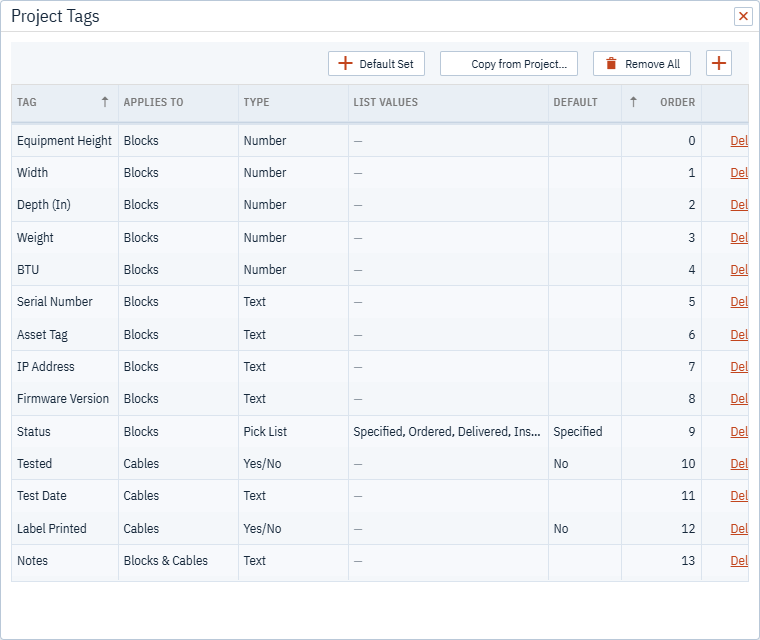Screen dimensions: 760x640
Task: Click the Remove All button
Action: (642, 64)
